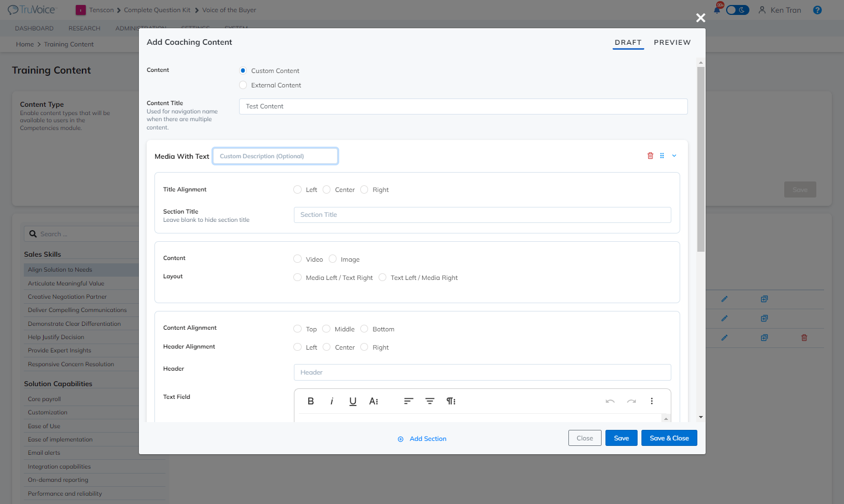Focus the Content Title field containing Test Content
Image resolution: width=844 pixels, height=504 pixels.
coord(463,106)
